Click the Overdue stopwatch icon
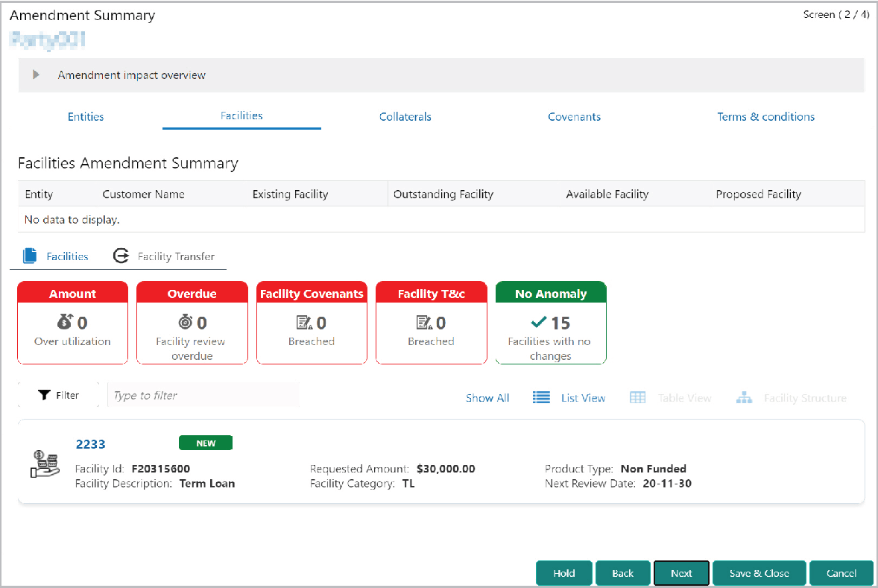Screen dimensions: 878x588 click(x=186, y=321)
